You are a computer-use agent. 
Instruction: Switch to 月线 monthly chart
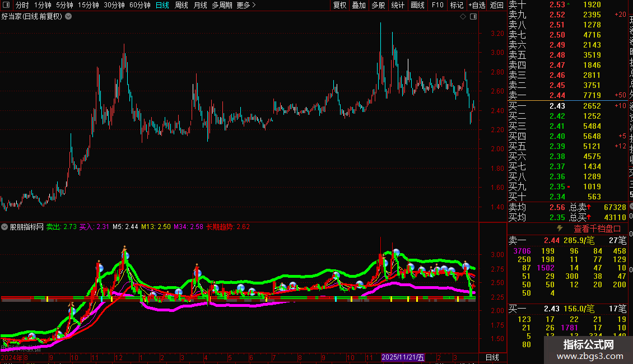click(200, 5)
